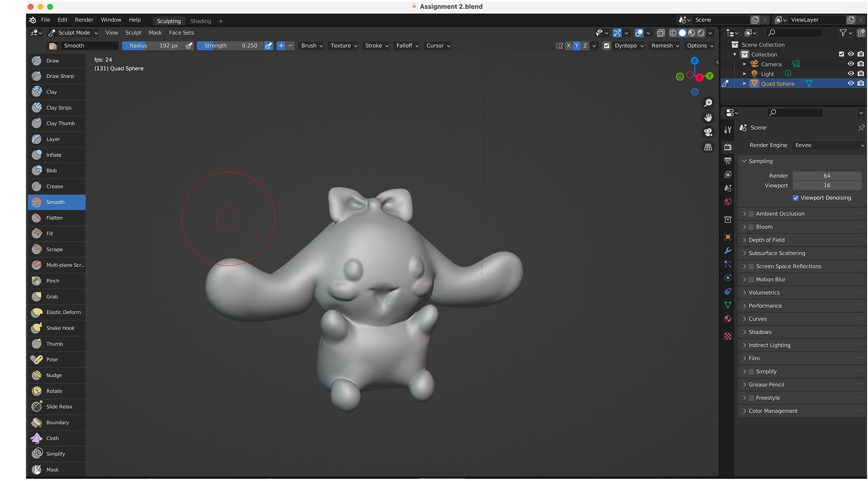Hide Camera with eye icon
The image size is (868, 481).
tap(850, 64)
